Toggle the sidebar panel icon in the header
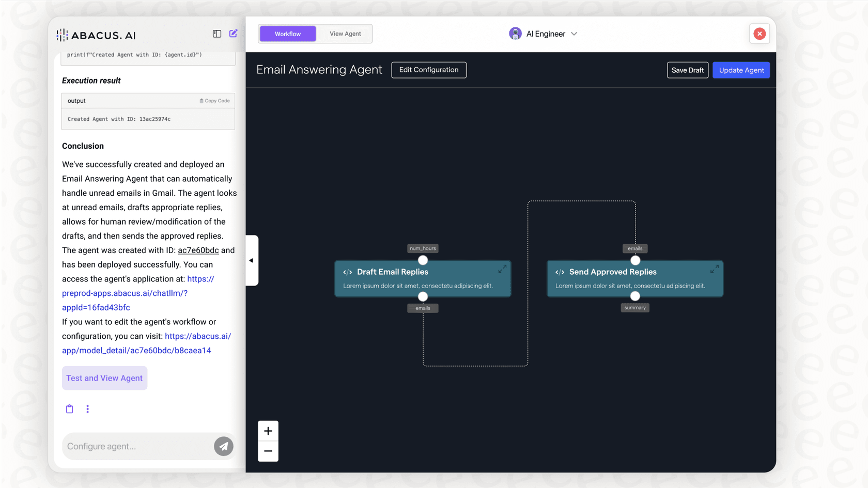The height and width of the screenshot is (488, 868). click(x=216, y=34)
